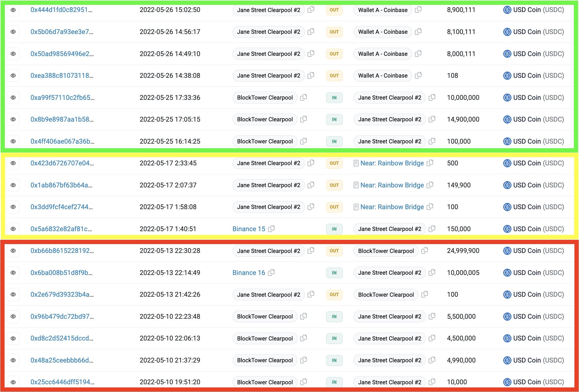The height and width of the screenshot is (392, 579).
Task: Copy Wallet A - Coinbase address in 8,000,111 row
Action: pyautogui.click(x=418, y=54)
